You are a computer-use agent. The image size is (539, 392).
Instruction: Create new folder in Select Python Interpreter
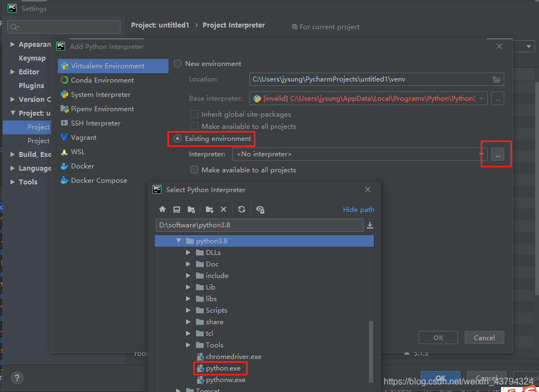point(209,209)
